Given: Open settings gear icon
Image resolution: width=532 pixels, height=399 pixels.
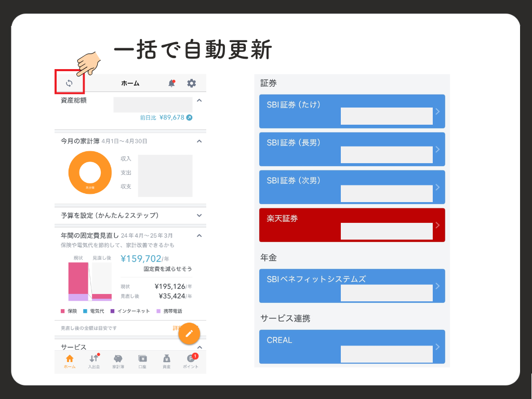Looking at the screenshot, I should (x=191, y=83).
